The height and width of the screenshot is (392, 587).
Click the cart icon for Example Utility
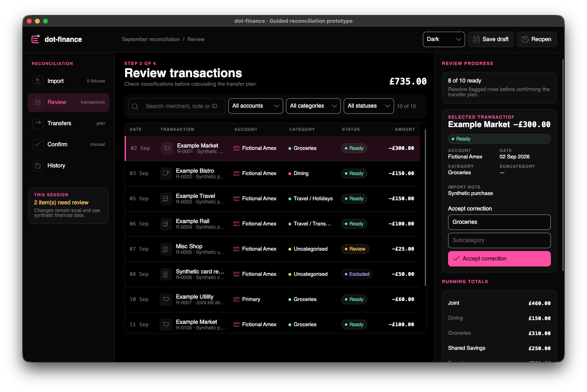pos(166,299)
